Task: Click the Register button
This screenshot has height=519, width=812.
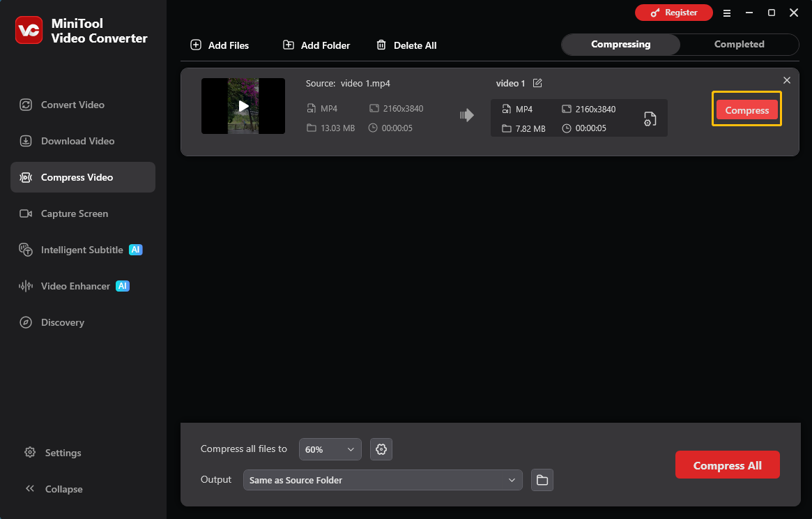Action: (674, 13)
